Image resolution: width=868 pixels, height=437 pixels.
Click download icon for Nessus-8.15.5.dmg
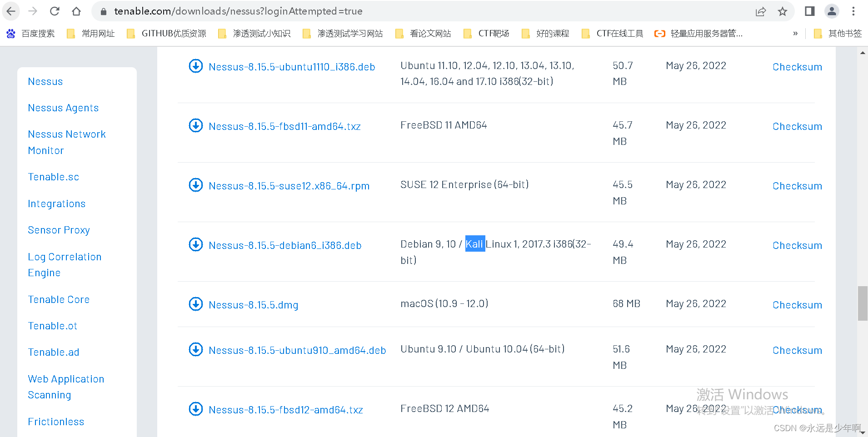[x=196, y=304]
